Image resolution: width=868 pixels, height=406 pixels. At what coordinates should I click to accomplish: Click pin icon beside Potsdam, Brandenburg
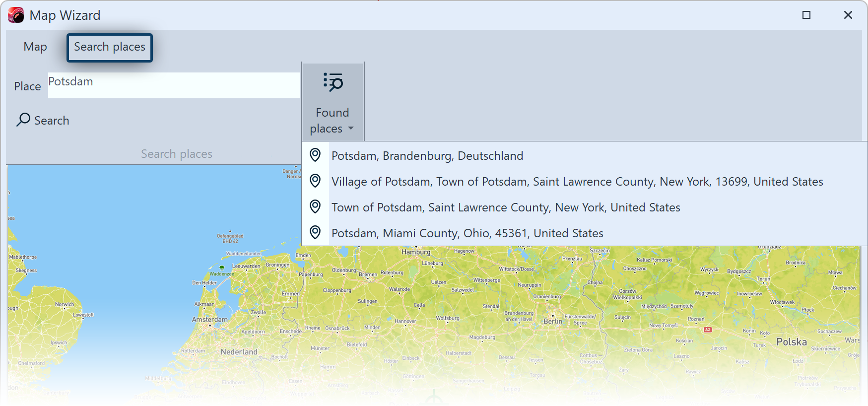315,155
